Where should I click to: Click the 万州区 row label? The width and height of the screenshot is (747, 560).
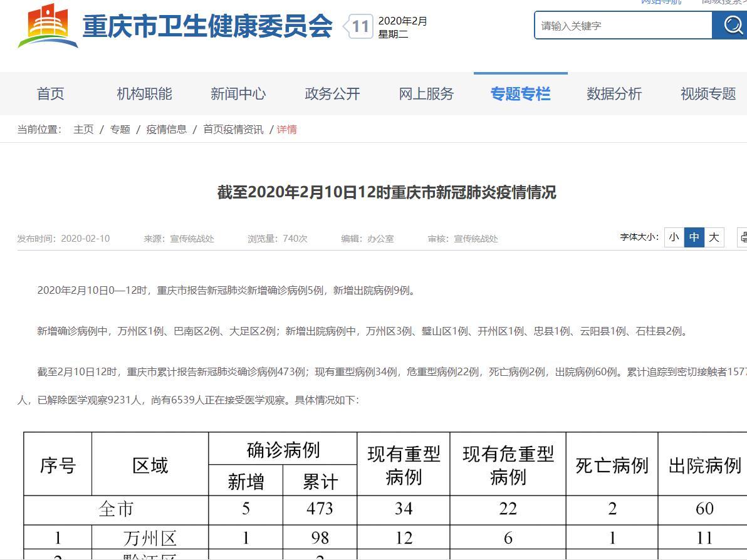point(150,538)
